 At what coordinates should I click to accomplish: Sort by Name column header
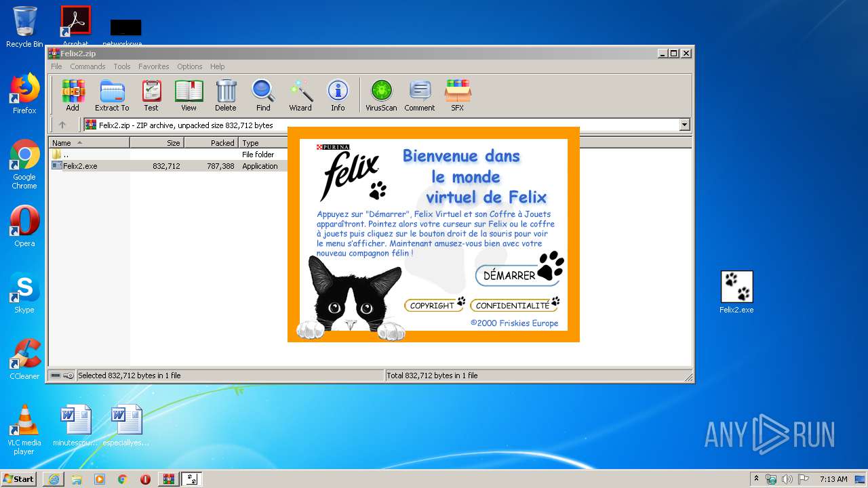coord(89,143)
